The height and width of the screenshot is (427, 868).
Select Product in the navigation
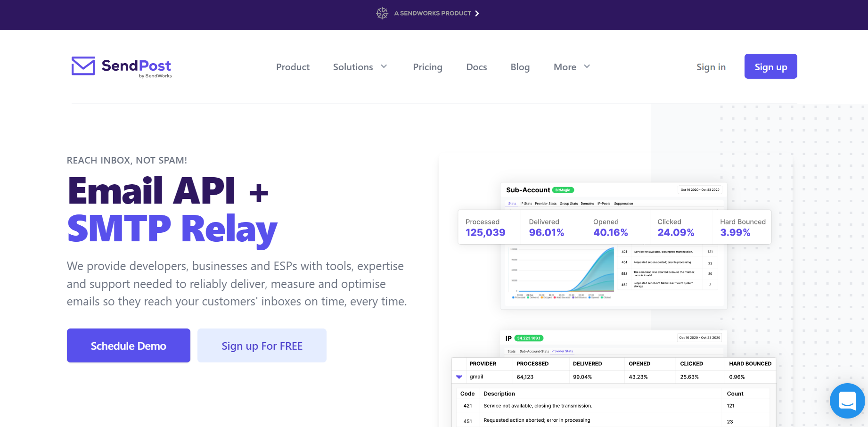pos(293,67)
